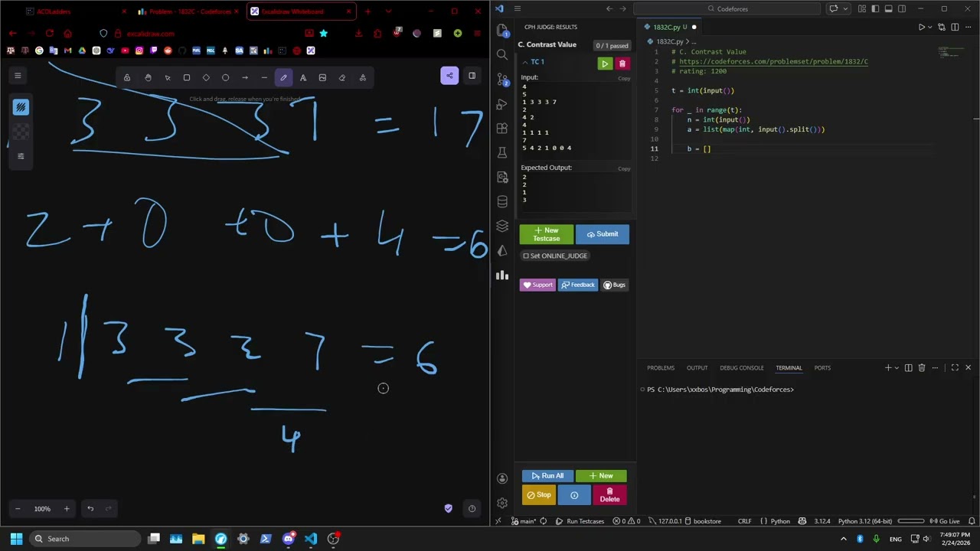Open the pink Support link
The image size is (980, 551).
tap(537, 285)
